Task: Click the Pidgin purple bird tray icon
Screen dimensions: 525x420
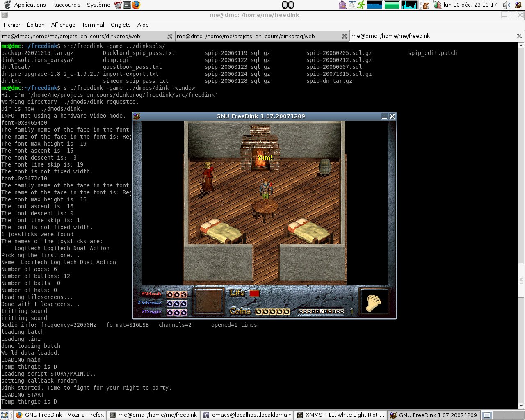Action: pos(342,5)
